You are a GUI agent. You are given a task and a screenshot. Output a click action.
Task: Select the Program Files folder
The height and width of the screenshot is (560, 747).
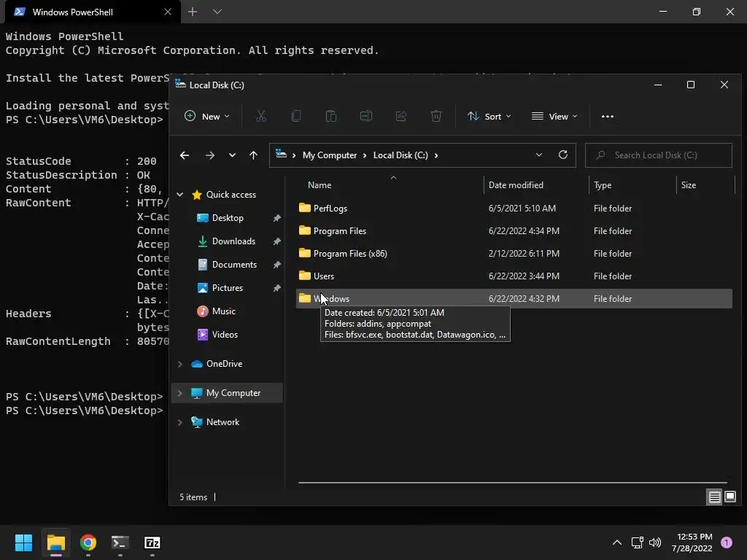click(514, 231)
